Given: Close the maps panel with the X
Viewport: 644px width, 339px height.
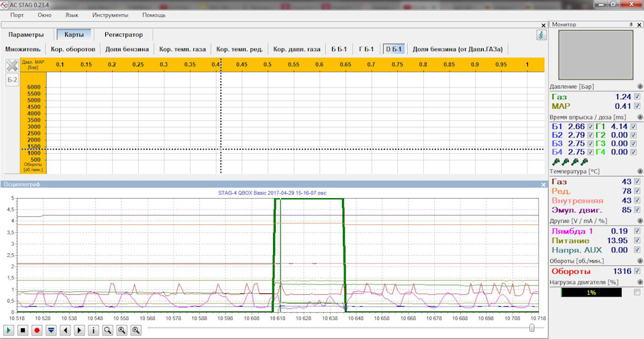Looking at the screenshot, I should tap(543, 26).
